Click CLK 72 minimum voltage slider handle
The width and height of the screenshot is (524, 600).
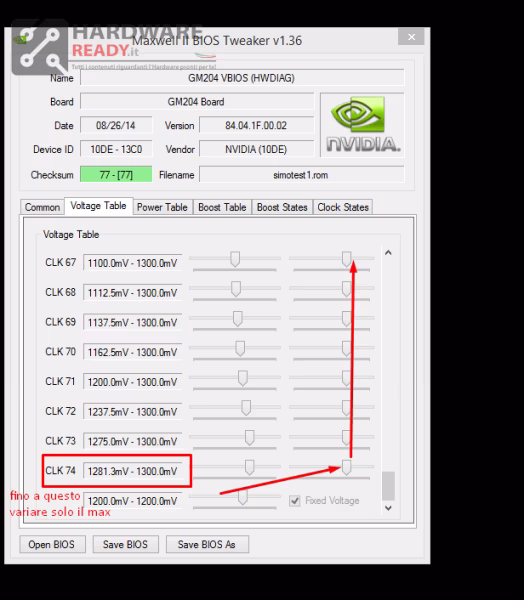(x=246, y=408)
